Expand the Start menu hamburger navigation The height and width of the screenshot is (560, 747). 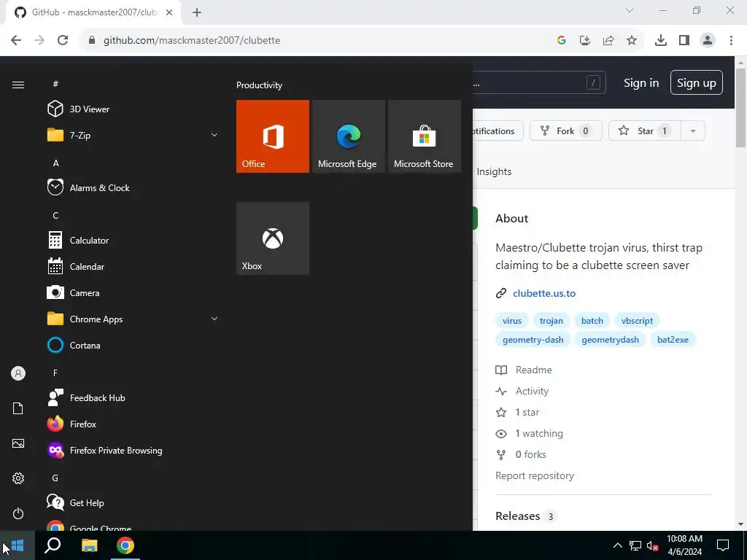click(18, 85)
